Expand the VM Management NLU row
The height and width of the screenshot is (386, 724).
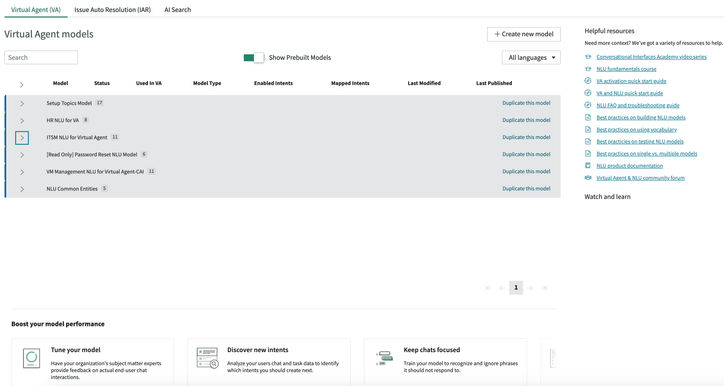[x=22, y=172]
